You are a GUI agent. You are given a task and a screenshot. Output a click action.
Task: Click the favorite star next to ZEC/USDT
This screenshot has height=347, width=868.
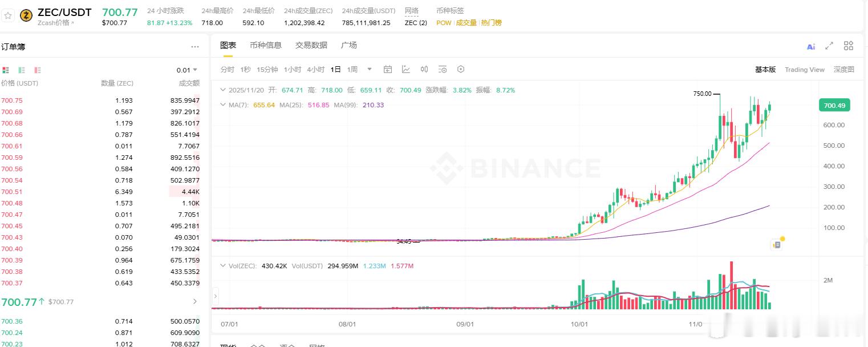tap(8, 15)
